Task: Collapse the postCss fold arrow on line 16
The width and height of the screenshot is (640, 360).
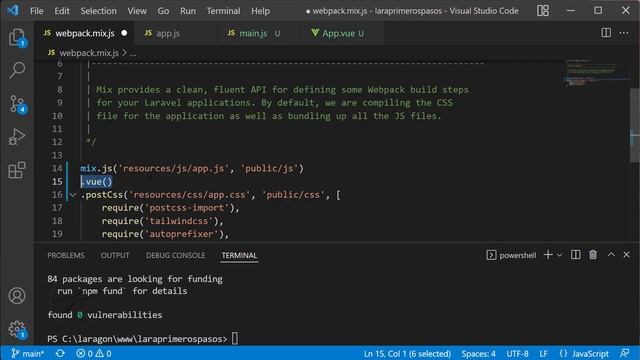Action: pyautogui.click(x=73, y=195)
